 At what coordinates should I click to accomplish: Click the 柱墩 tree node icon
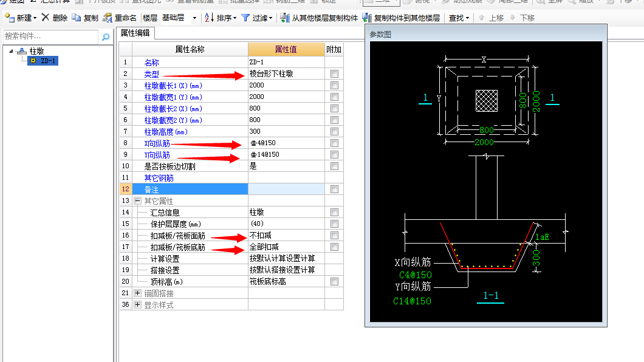[x=22, y=51]
